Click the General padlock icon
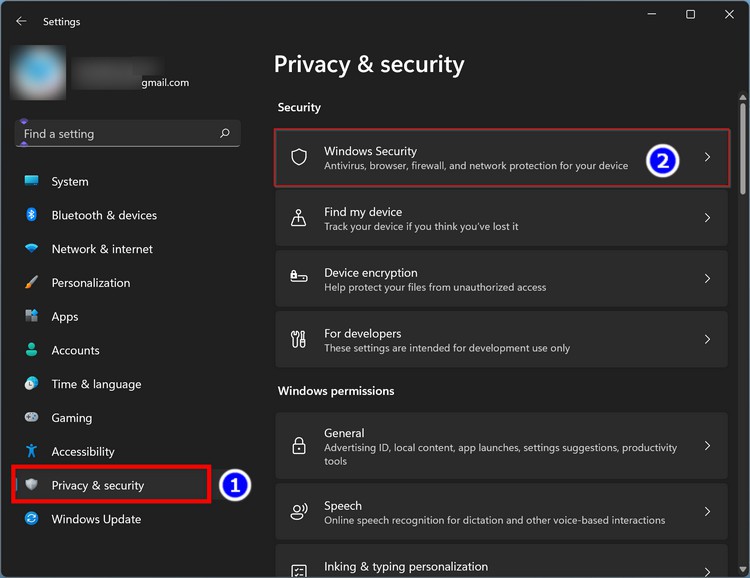 pos(298,446)
